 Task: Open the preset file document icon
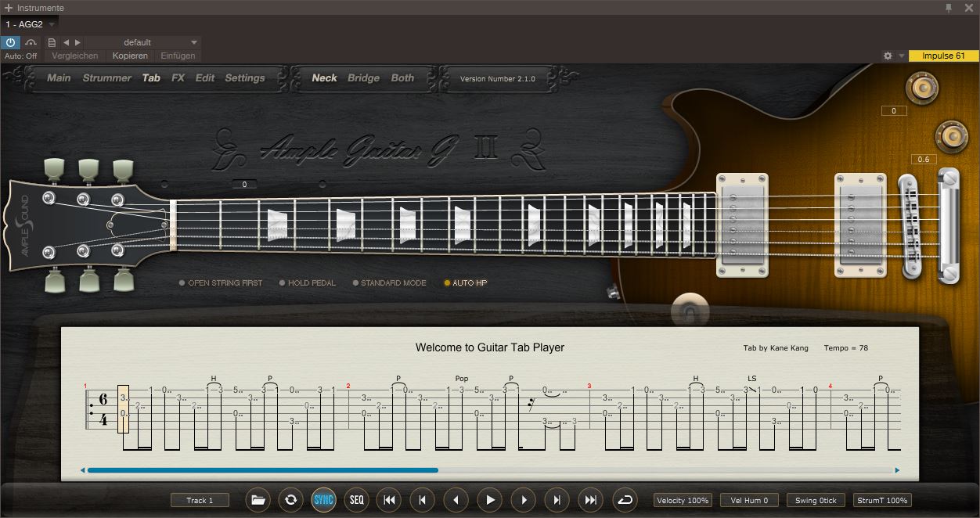tap(52, 42)
